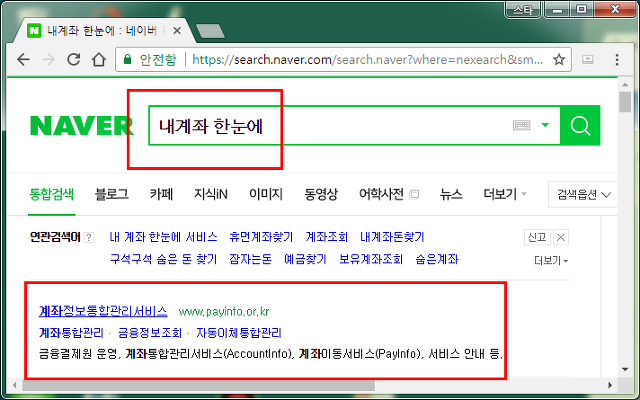Click the NAVER logo

click(82, 125)
